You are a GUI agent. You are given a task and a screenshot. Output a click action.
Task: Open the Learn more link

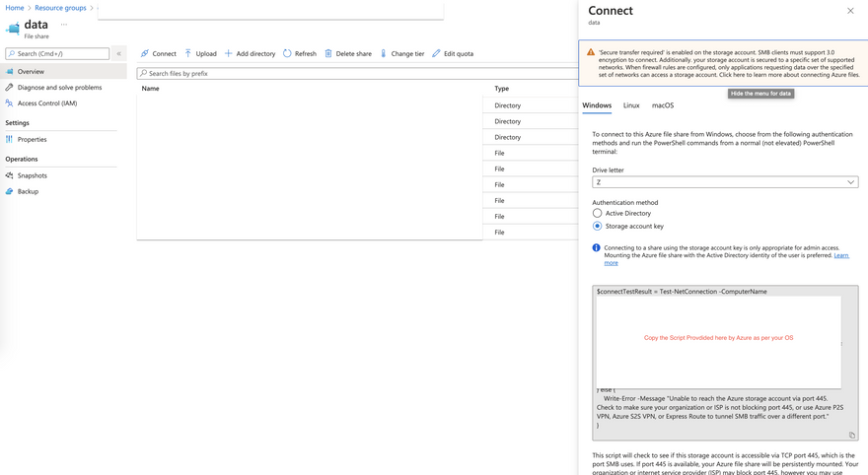611,263
